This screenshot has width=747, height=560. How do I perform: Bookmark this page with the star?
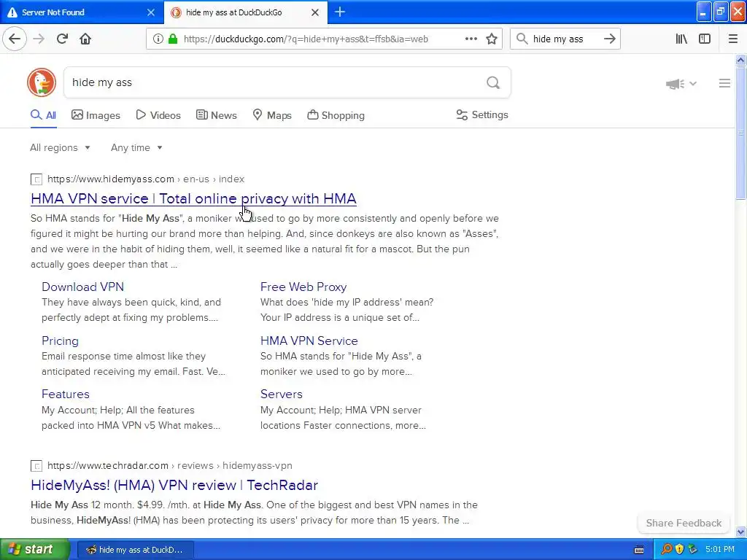point(492,39)
